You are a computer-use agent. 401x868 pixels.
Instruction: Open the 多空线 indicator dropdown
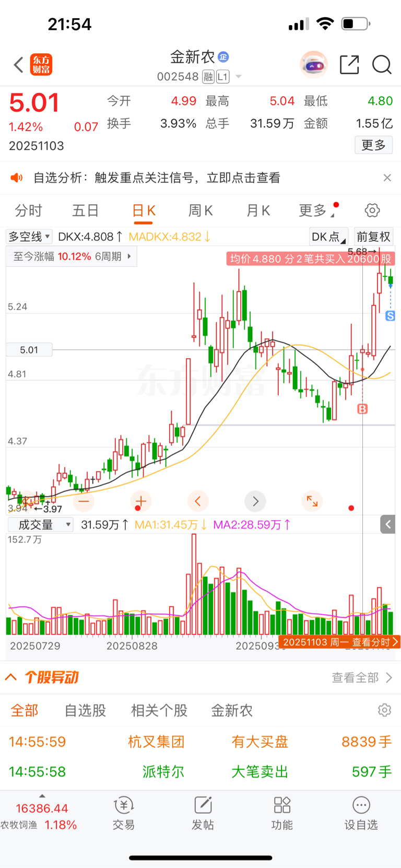pos(29,237)
